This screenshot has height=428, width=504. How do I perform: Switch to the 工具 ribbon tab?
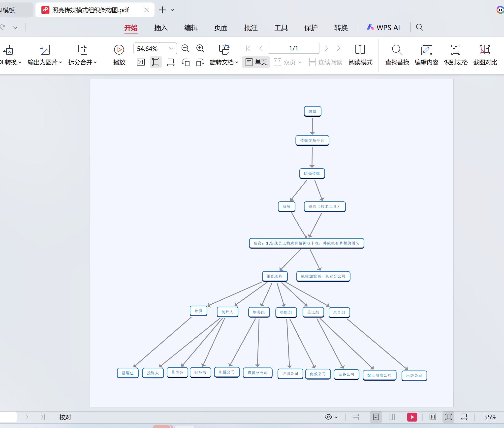coord(281,28)
